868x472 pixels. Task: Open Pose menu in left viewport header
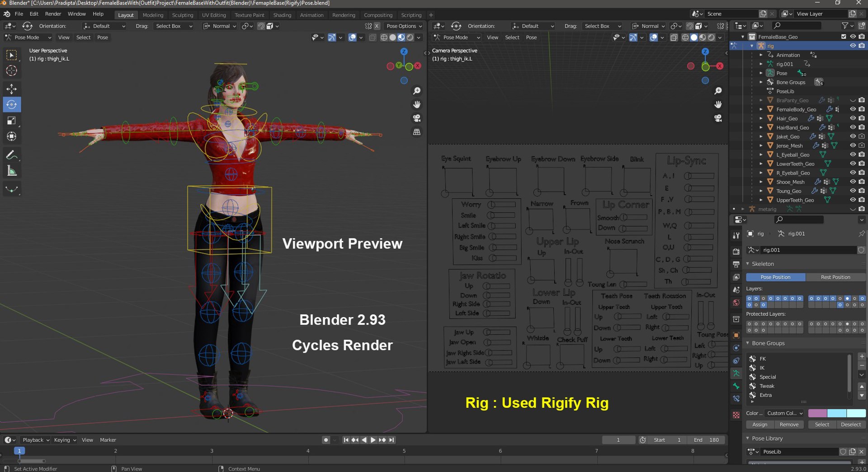(103, 37)
